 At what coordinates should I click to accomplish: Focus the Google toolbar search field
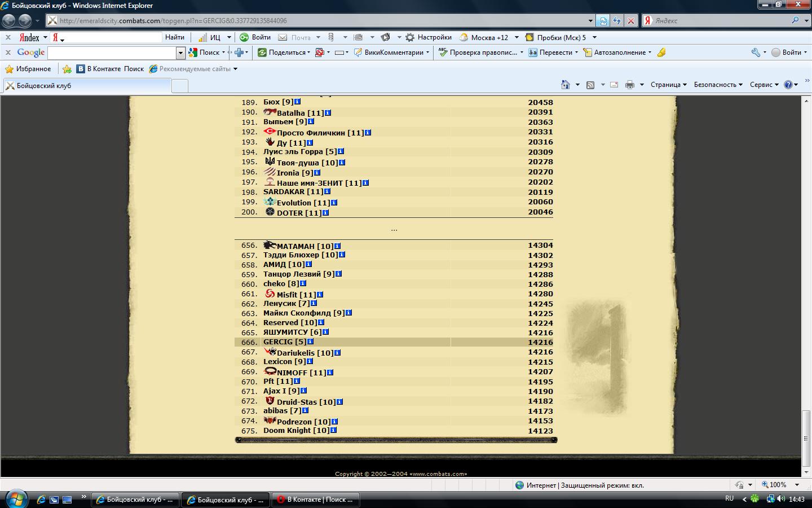(112, 52)
